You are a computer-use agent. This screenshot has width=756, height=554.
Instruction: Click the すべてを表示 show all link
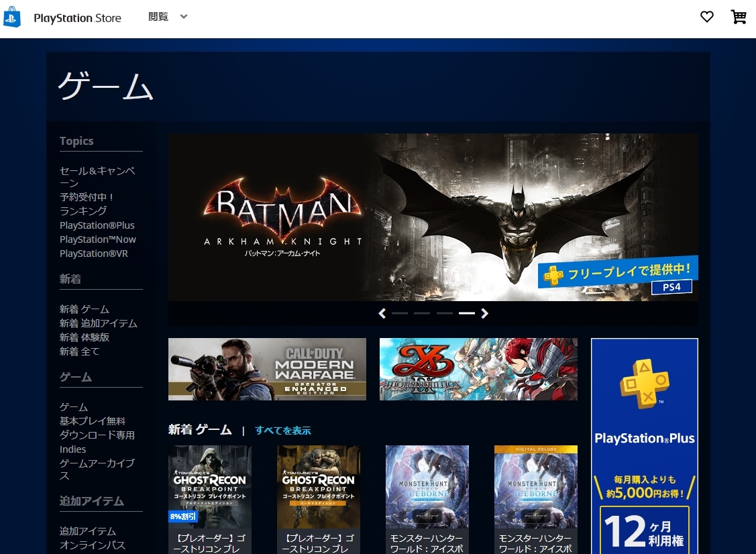pos(283,431)
